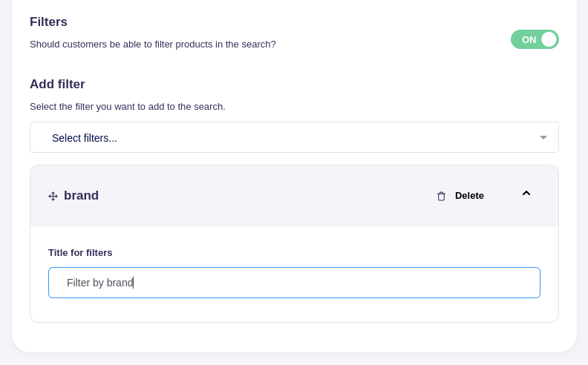
Task: Click the 'Should customers be able to filter' description
Action: tap(152, 45)
